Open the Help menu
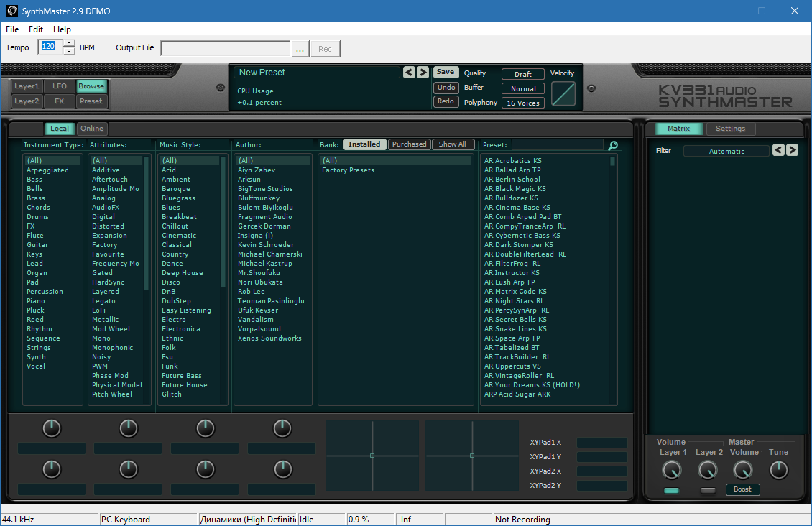 62,29
